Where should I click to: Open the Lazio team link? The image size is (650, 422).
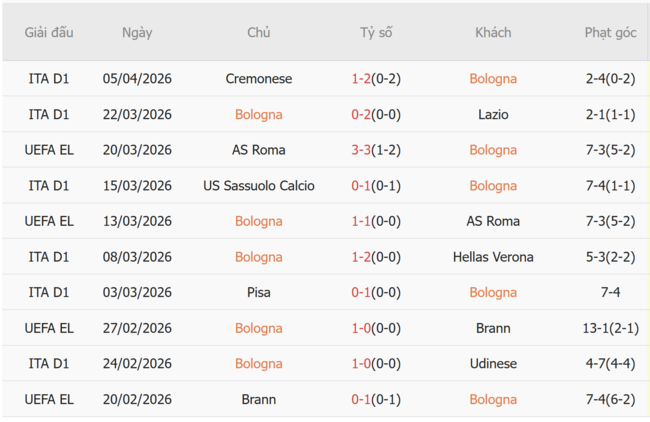(493, 115)
